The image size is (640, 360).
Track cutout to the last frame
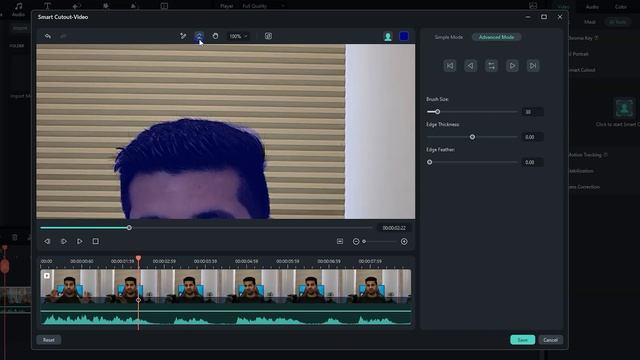click(533, 66)
